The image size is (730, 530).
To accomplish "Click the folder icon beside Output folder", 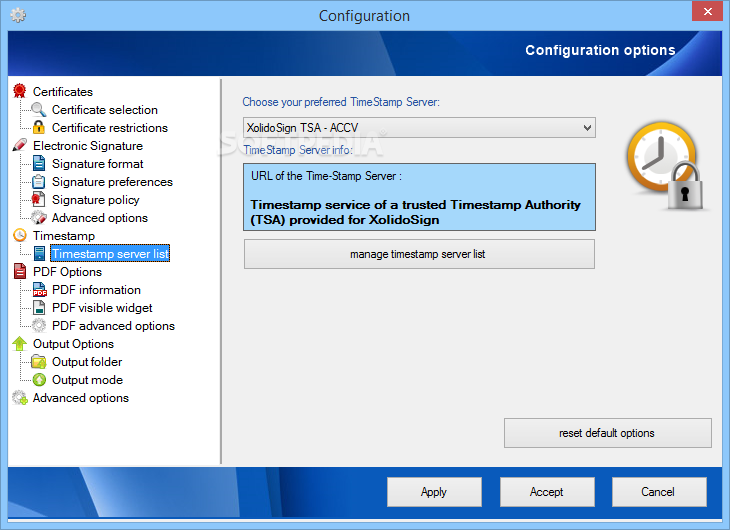I will tap(39, 361).
